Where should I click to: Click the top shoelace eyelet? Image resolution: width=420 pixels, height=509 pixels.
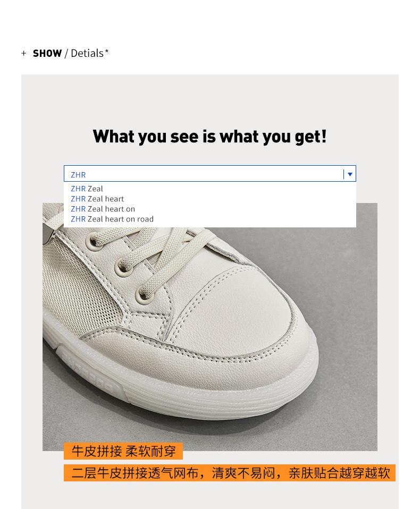[94, 241]
